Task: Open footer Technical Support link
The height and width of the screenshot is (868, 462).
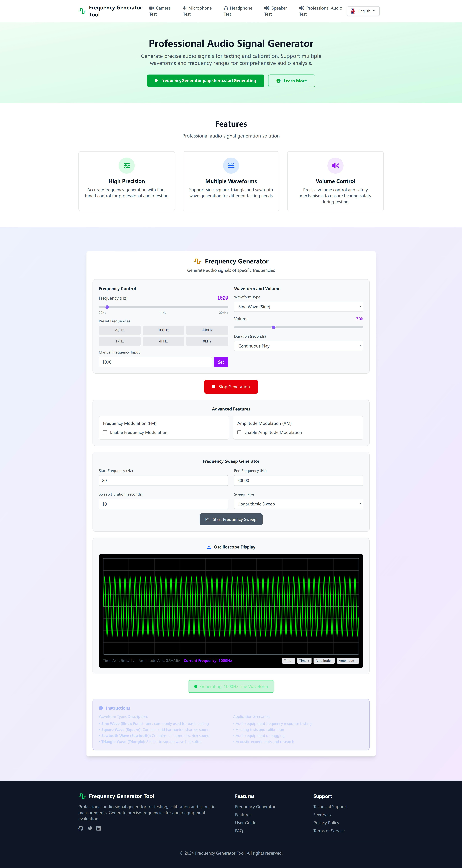Action: (330, 807)
